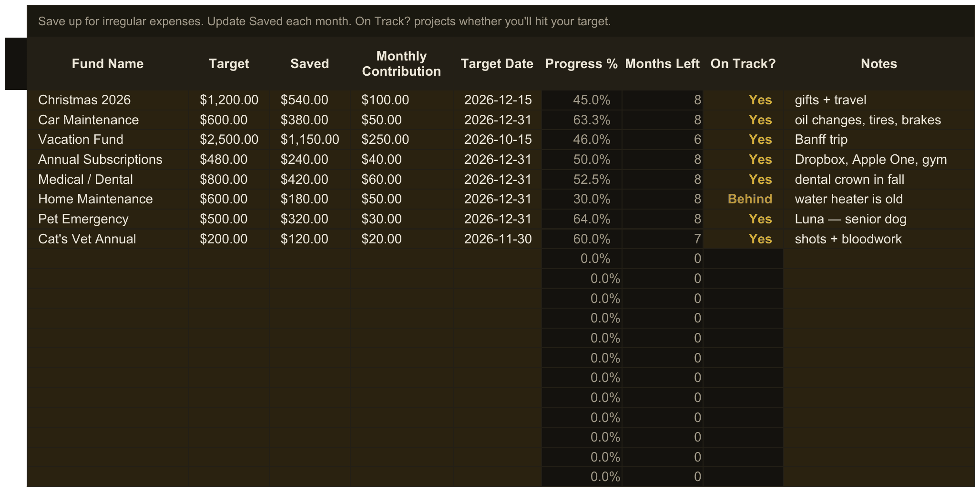
Task: Select the 64.0% progress cell
Action: [582, 219]
